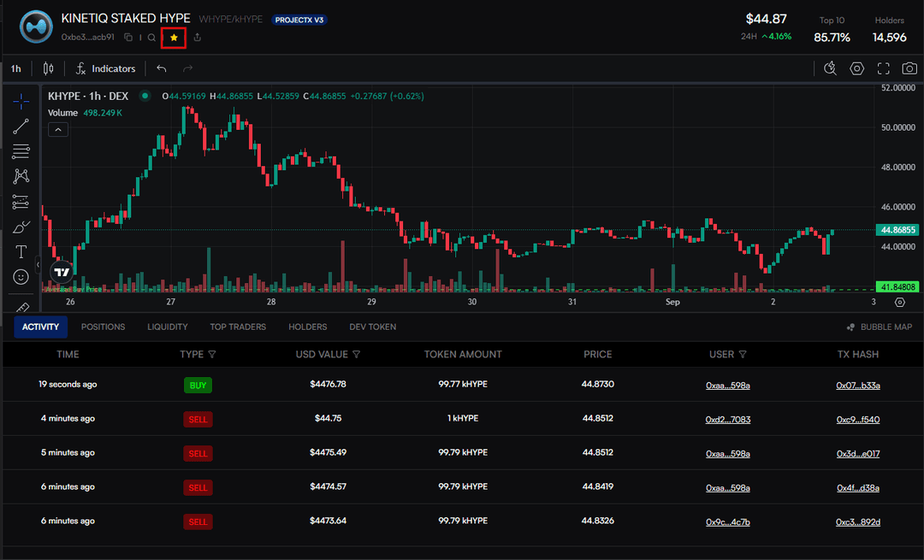924x560 pixels.
Task: Toggle visibility of the KHYPE series dot
Action: (x=145, y=96)
